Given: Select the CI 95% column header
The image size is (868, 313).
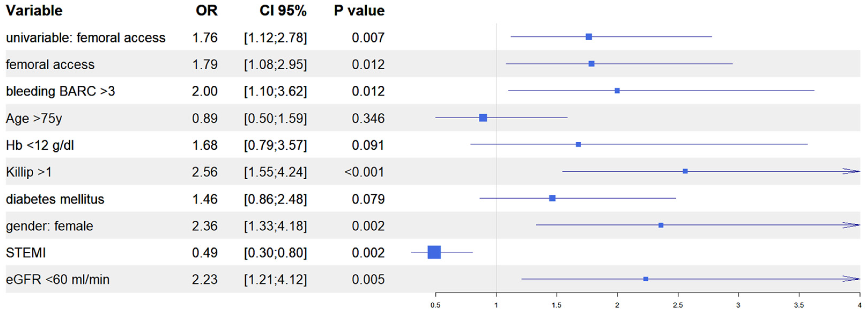Looking at the screenshot, I should [x=283, y=11].
